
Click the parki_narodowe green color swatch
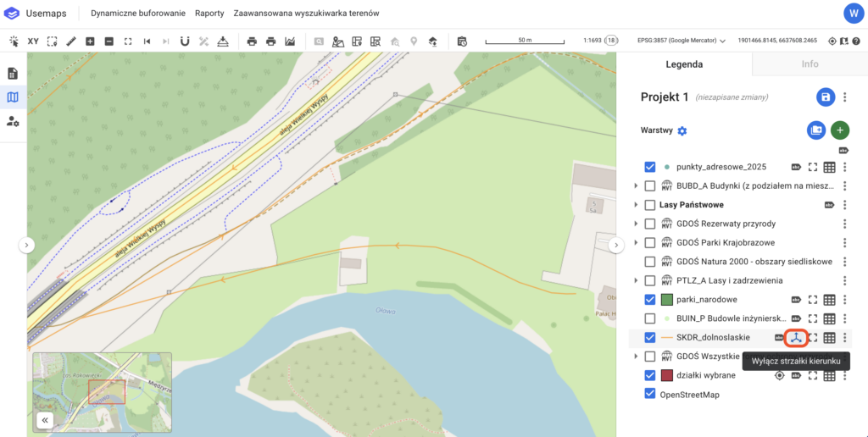coord(666,299)
